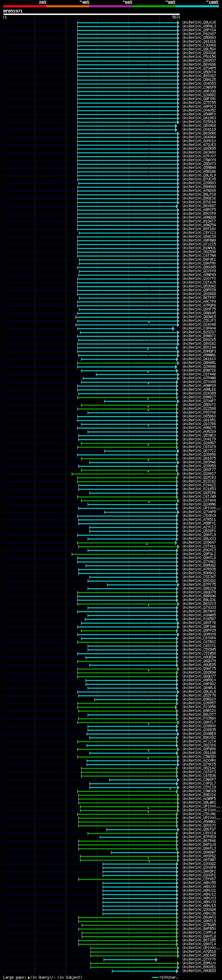Select label UniRef100_A7R5I1
Image resolution: width=222 pixels, height=980 pixels.
coord(199,519)
